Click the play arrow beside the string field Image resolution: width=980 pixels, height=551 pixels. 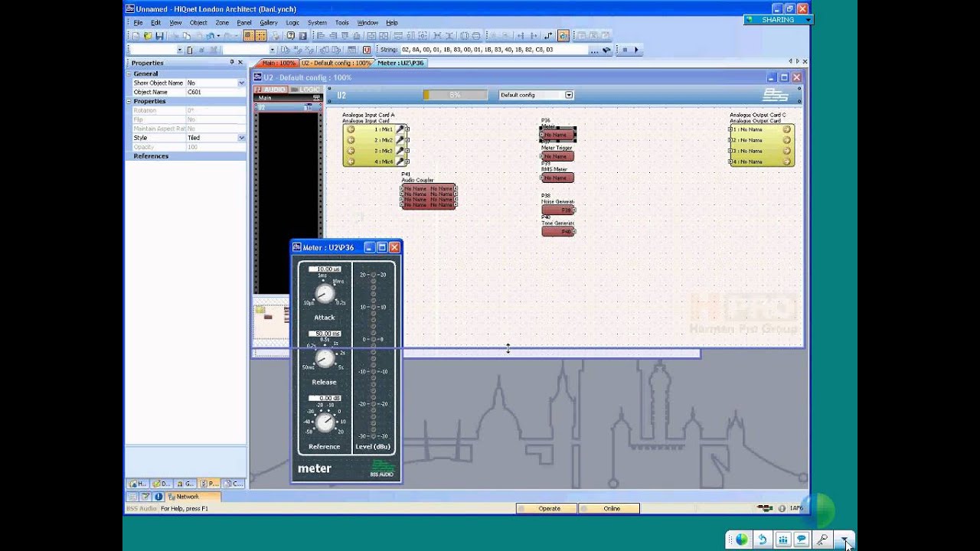[x=635, y=50]
